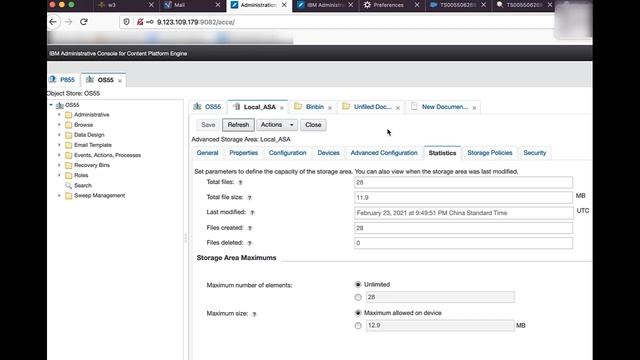Screen dimensions: 640x360
Task: Switch to the inner OS55 tab
Action: (208, 107)
